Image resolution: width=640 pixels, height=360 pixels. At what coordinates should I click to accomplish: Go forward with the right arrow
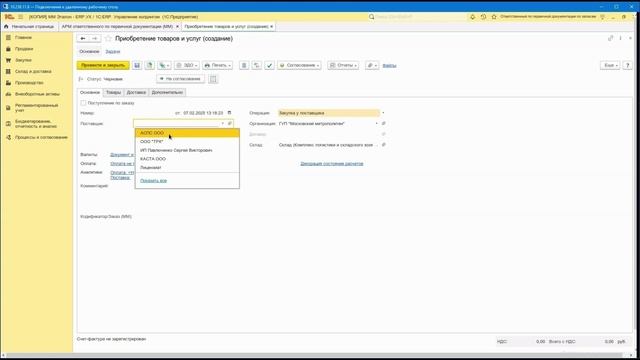tap(95, 38)
